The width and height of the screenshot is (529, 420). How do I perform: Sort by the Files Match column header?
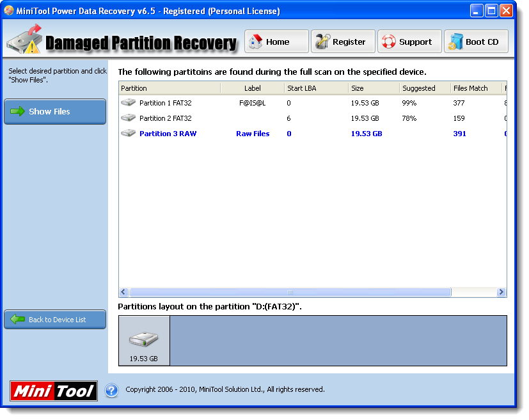[476, 88]
